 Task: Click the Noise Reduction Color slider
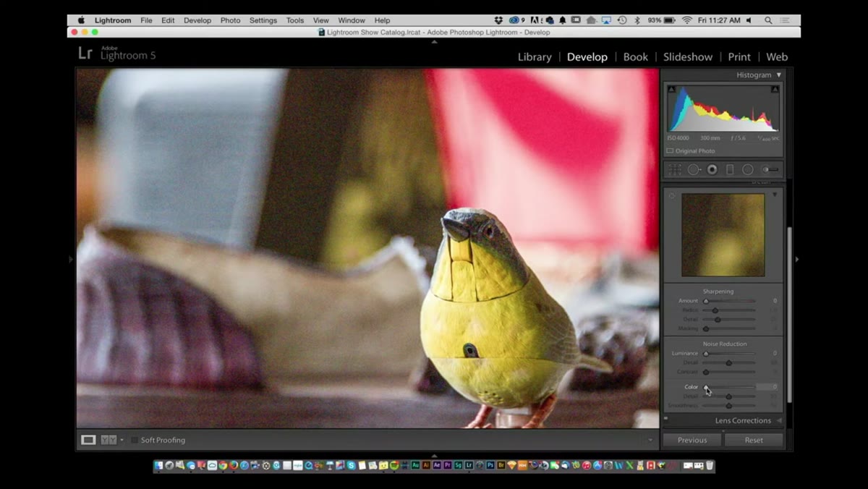(x=730, y=387)
